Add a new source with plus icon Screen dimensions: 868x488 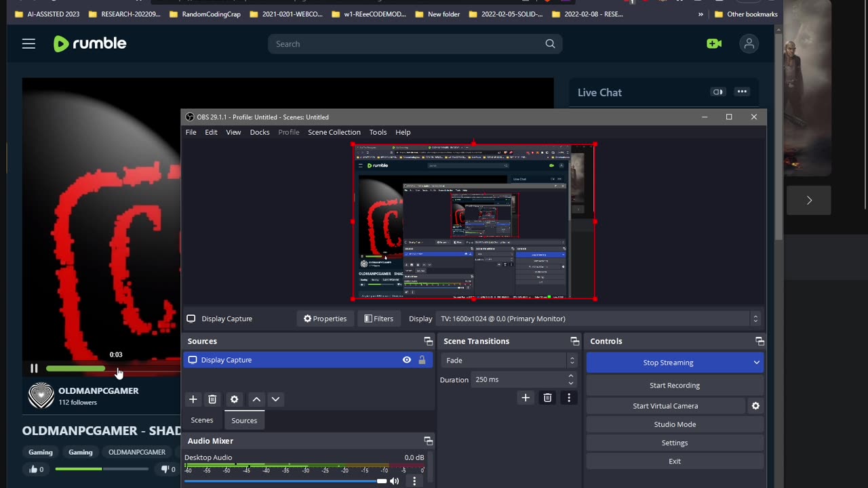tap(193, 399)
